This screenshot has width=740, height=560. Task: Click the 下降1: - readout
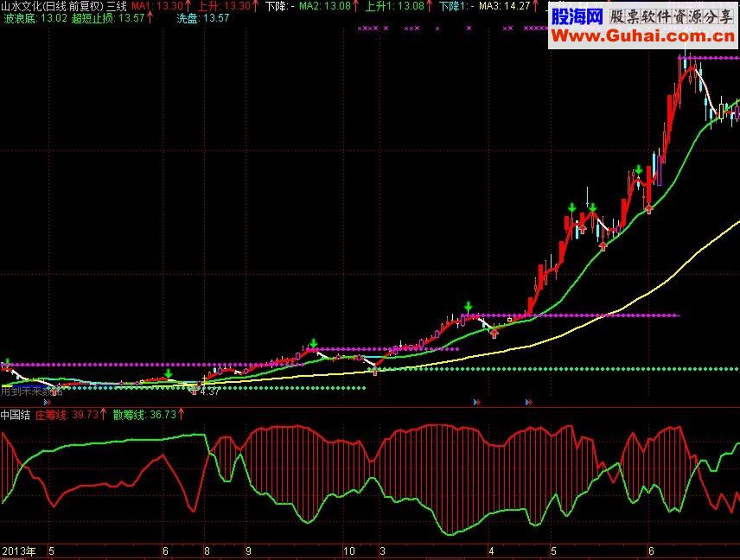(x=456, y=6)
